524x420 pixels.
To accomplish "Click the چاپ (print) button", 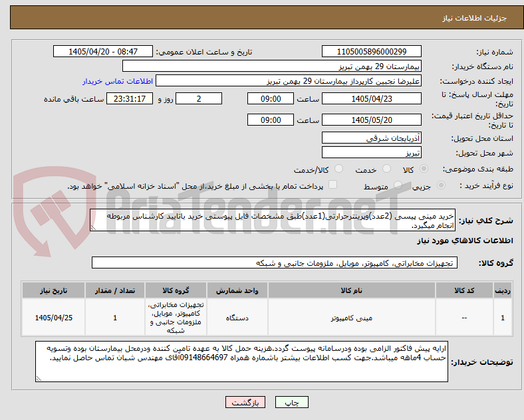I will [291, 402].
